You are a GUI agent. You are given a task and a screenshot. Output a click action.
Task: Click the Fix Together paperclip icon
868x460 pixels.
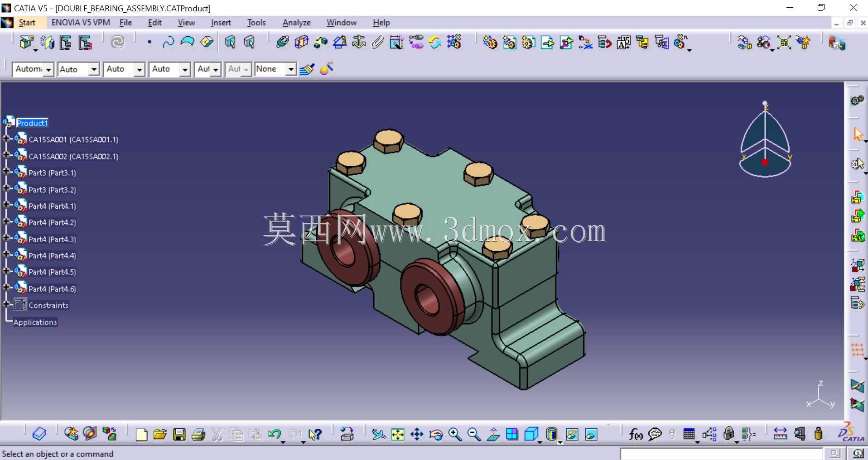377,43
